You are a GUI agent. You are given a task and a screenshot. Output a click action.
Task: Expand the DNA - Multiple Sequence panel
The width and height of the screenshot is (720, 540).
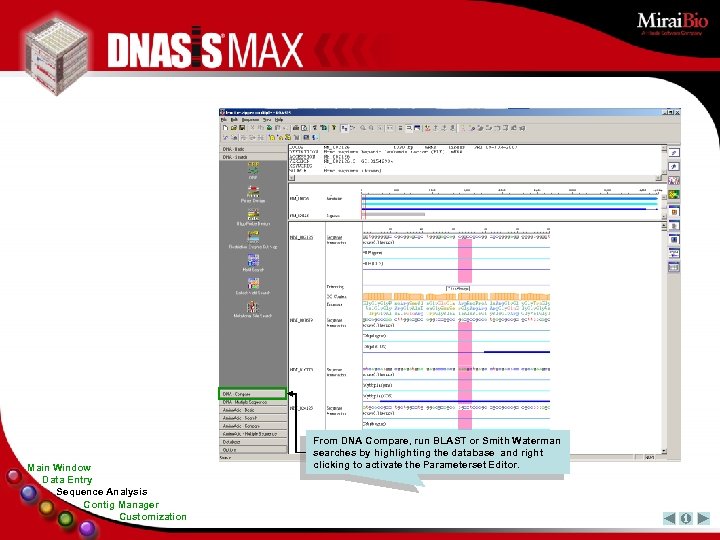click(x=253, y=402)
